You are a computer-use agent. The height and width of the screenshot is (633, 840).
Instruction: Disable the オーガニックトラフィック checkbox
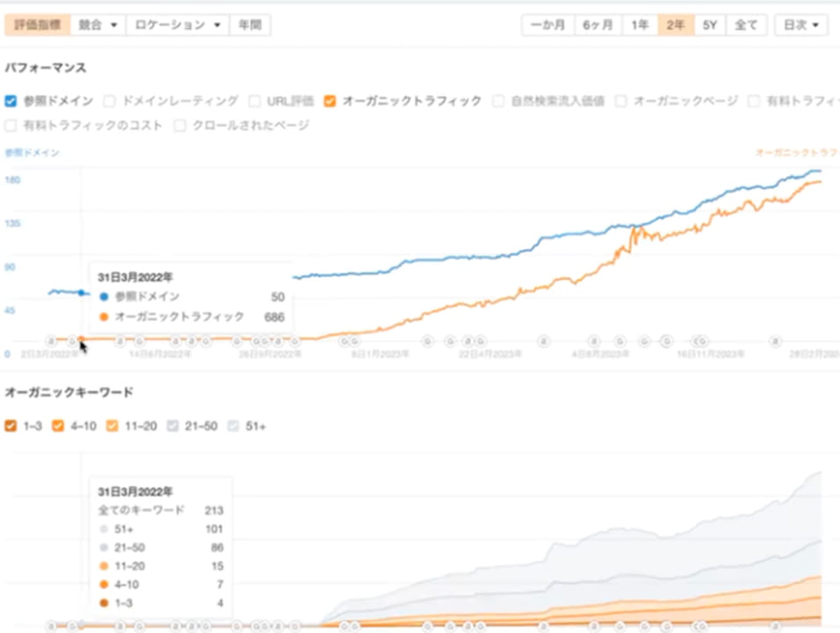(330, 101)
